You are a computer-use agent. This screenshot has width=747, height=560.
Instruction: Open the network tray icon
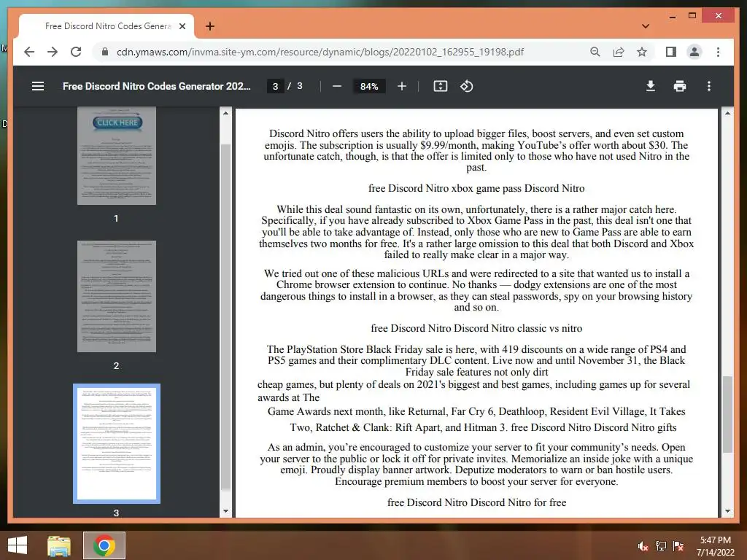coord(661,546)
